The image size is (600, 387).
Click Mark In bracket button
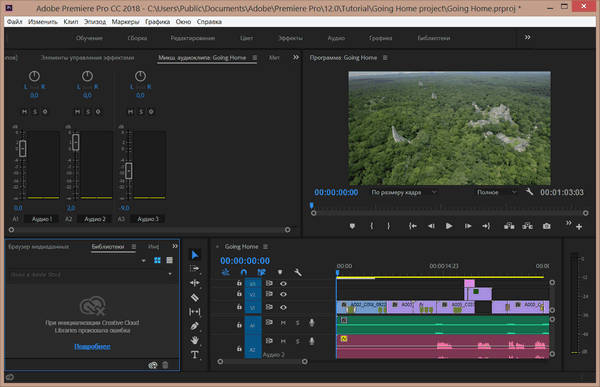[x=371, y=226]
